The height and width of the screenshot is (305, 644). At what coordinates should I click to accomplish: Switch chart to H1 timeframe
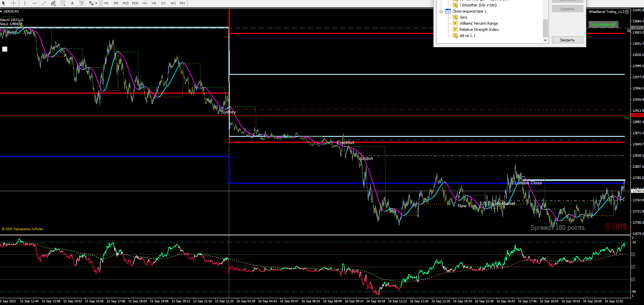(x=145, y=3)
